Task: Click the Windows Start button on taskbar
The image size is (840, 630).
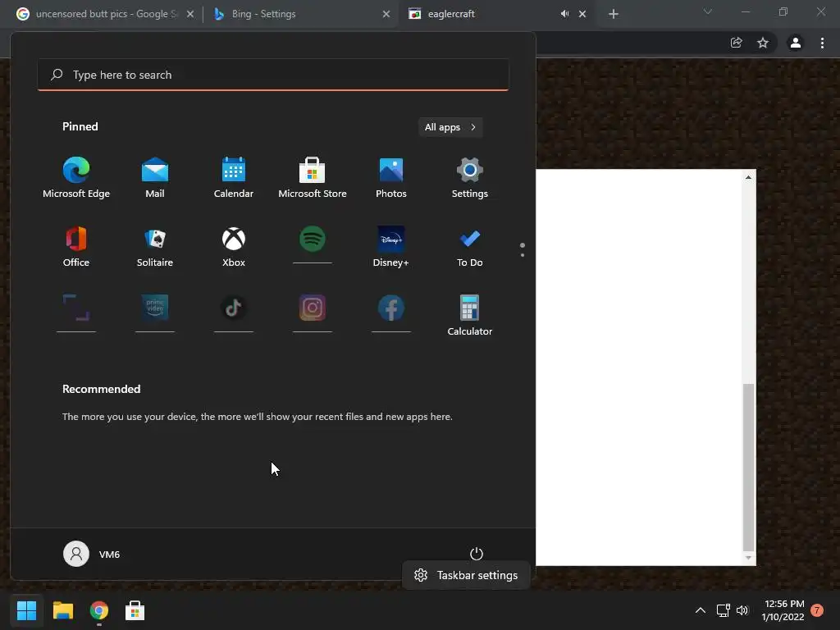Action: [x=26, y=610]
